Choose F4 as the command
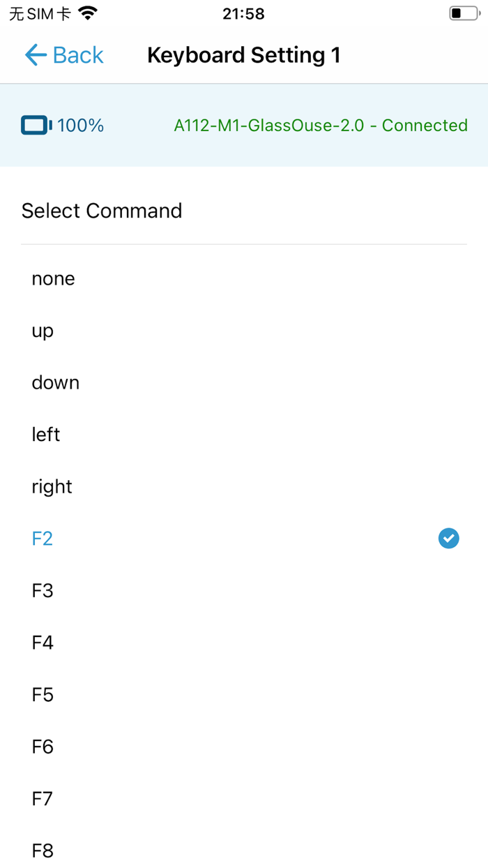This screenshot has height=868, width=488. 43,643
